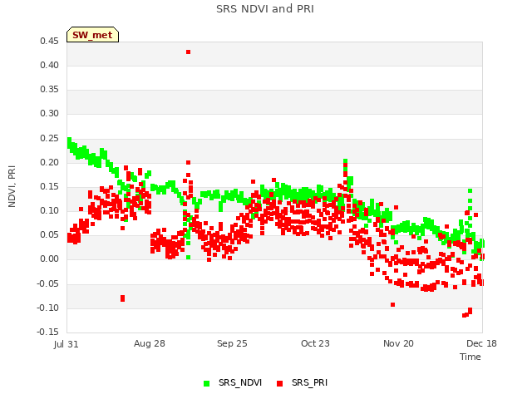Click the lone red point near -0.09 before Nov 20
Screen dimensions: 532x399
pyautogui.click(x=392, y=305)
